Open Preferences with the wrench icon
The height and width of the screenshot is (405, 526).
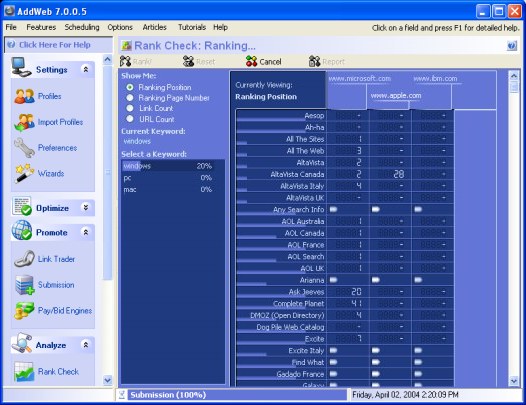pyautogui.click(x=45, y=148)
